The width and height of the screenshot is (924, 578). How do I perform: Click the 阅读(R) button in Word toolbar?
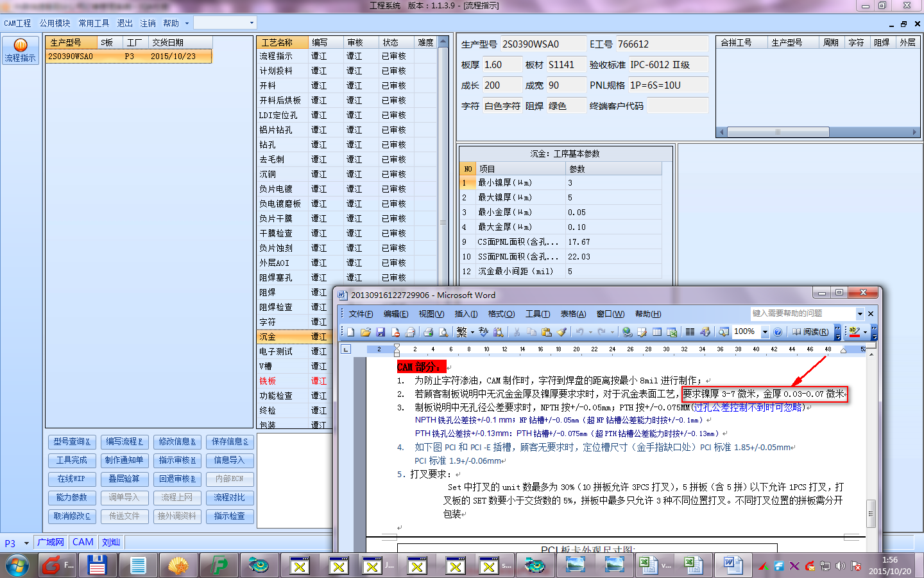(810, 332)
